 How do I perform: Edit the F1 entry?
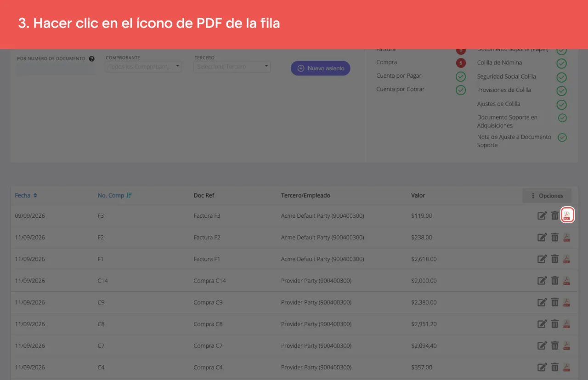542,259
